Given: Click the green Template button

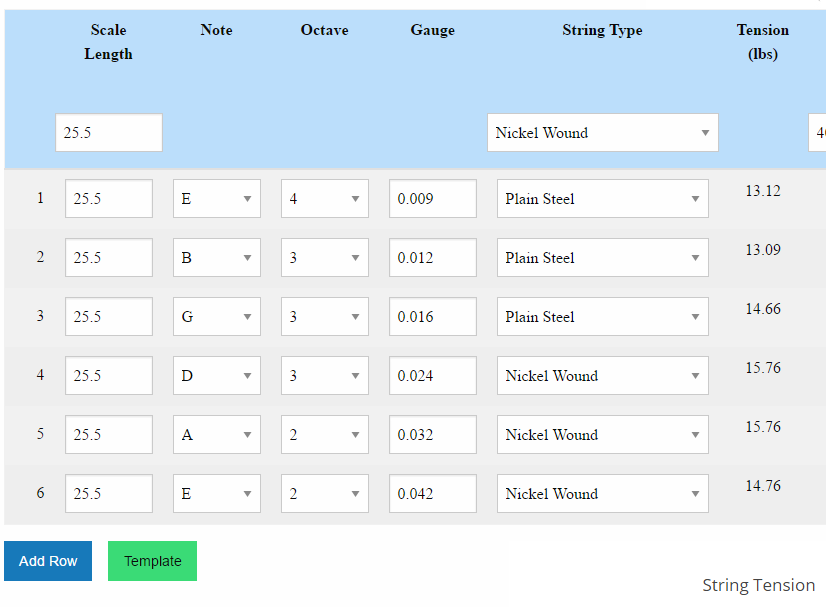Looking at the screenshot, I should tap(152, 561).
